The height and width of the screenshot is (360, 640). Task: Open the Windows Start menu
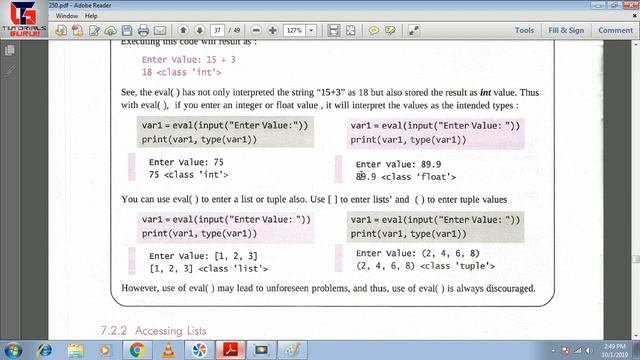[x=13, y=350]
